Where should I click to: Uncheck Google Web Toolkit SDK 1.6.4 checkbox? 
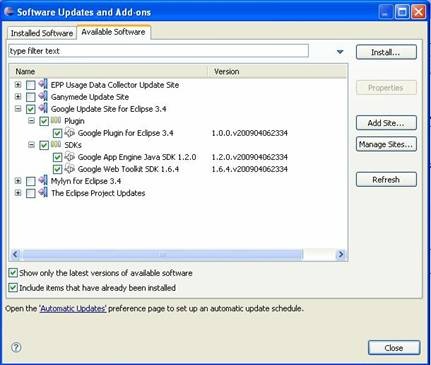57,169
